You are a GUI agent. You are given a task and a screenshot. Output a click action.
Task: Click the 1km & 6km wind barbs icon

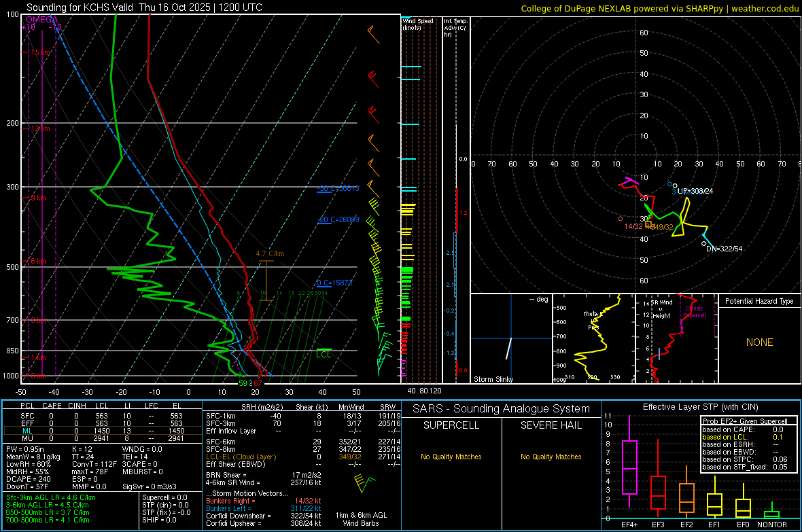click(x=364, y=484)
